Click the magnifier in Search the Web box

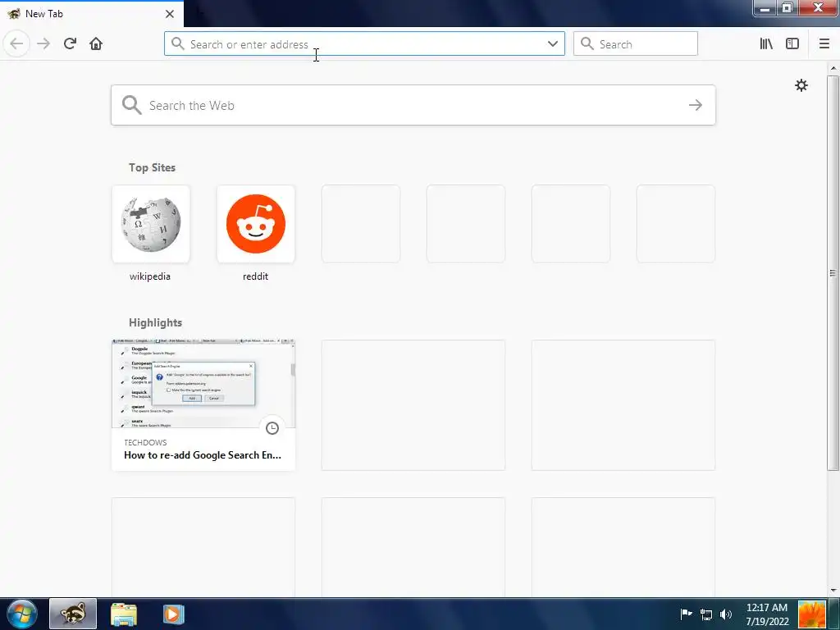coord(131,105)
